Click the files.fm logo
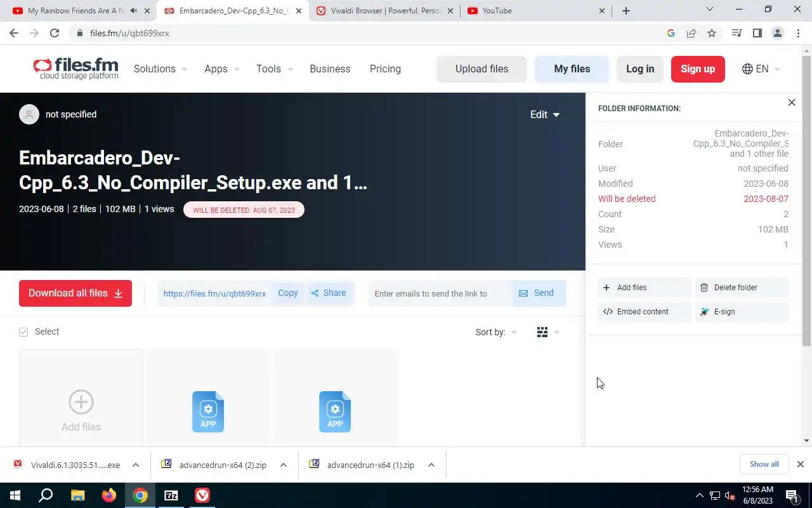812x508 pixels. coord(75,69)
